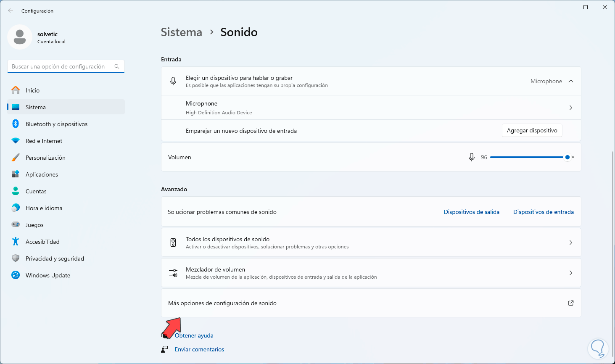Select Red e Internet in the sidebar
The width and height of the screenshot is (615, 364).
44,141
